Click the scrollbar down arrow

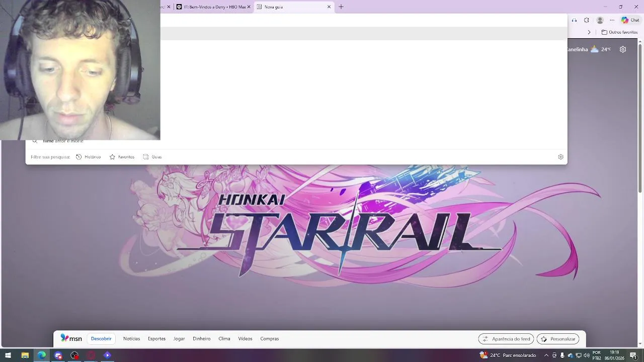tap(640, 344)
